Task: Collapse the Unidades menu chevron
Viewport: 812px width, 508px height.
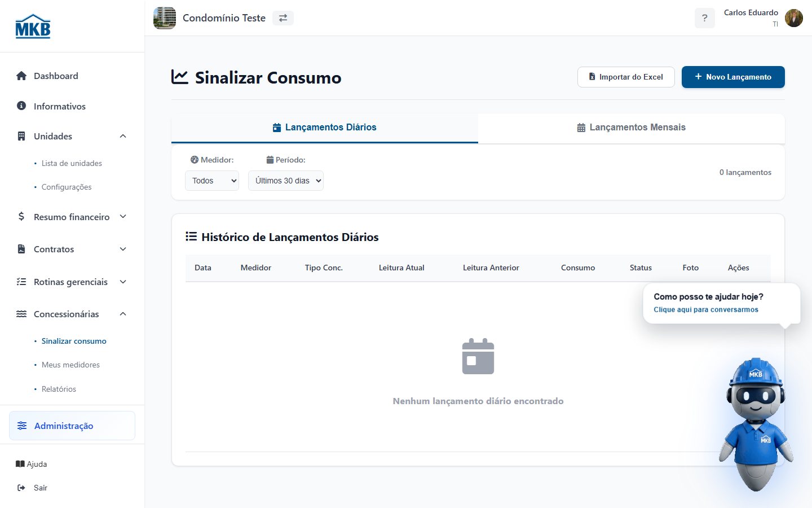Action: click(123, 136)
